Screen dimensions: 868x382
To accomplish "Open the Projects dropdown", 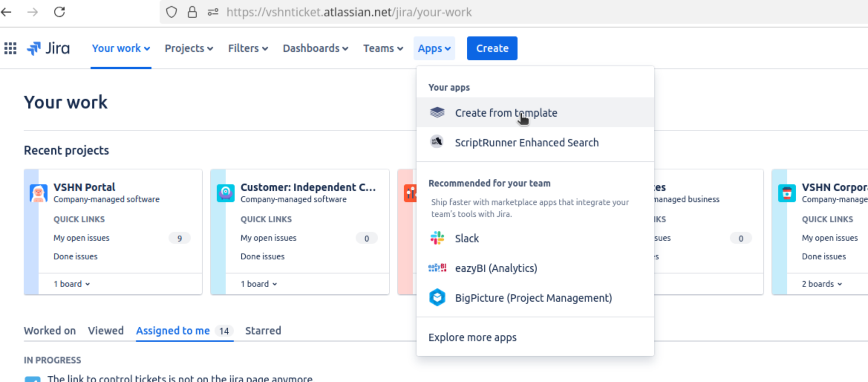I will [189, 48].
